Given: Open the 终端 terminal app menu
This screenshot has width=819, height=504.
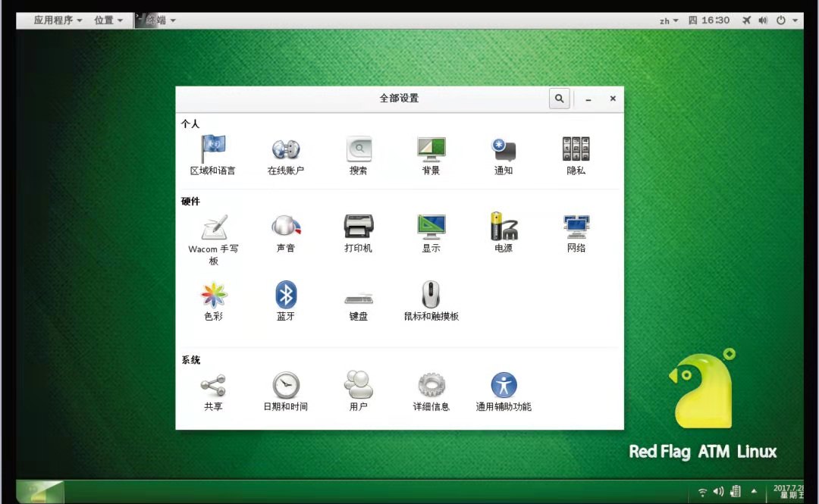Looking at the screenshot, I should (x=156, y=20).
